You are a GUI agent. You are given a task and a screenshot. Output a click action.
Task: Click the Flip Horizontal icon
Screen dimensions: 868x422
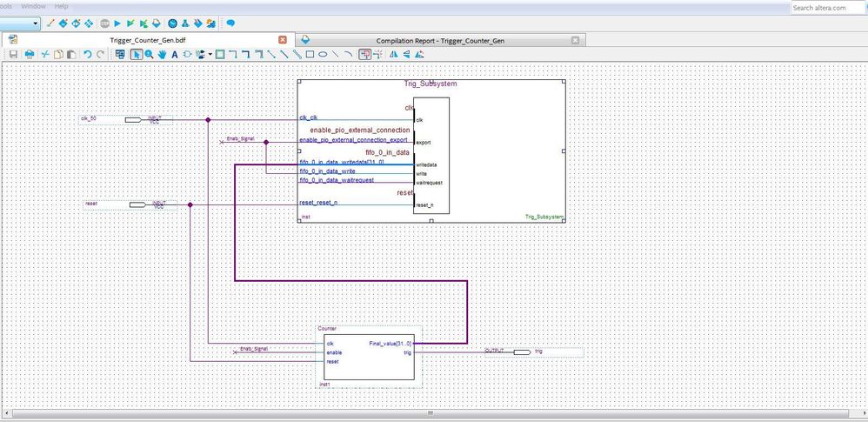coord(393,54)
